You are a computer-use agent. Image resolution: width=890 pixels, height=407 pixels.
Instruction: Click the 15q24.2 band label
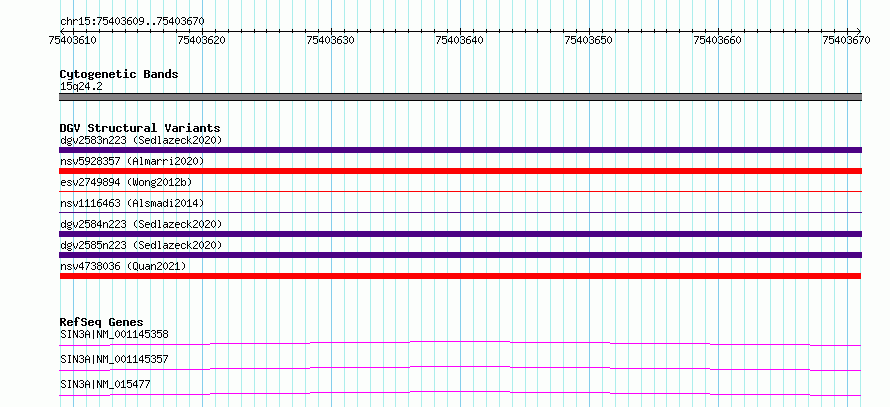(x=81, y=87)
